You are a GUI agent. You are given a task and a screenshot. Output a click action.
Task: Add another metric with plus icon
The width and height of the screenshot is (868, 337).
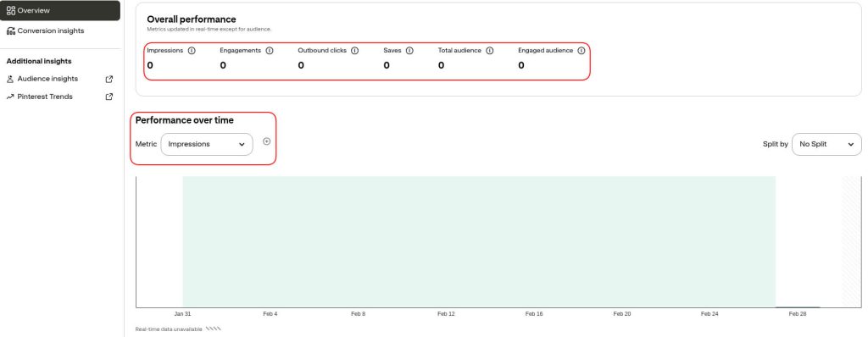(x=267, y=141)
